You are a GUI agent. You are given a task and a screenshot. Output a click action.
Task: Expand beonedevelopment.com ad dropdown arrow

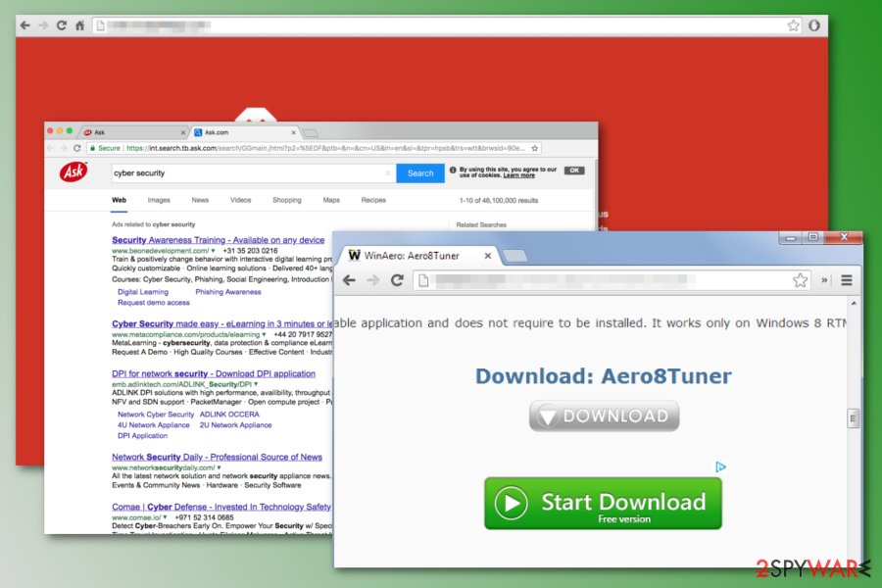[214, 251]
